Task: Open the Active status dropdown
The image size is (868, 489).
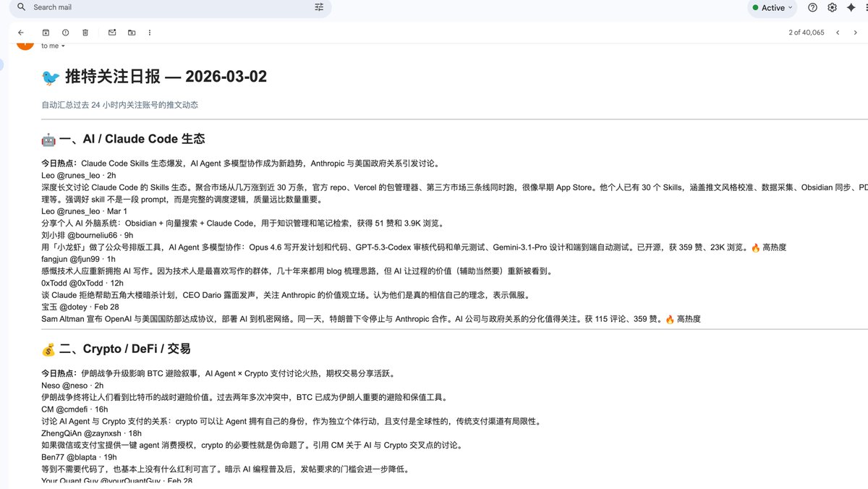Action: pos(773,8)
